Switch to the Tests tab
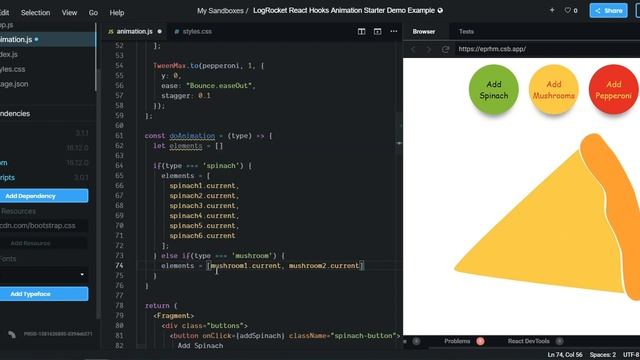This screenshot has width=640, height=360. (466, 31)
